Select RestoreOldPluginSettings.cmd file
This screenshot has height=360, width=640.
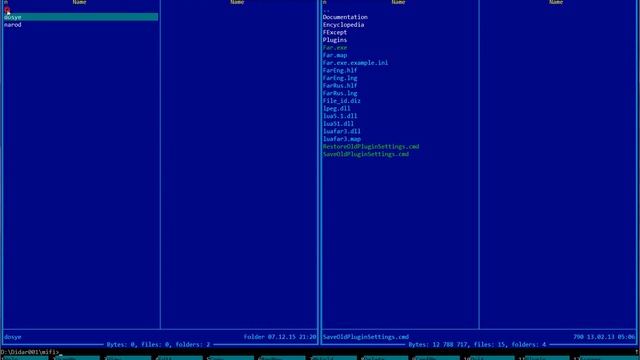(371, 147)
